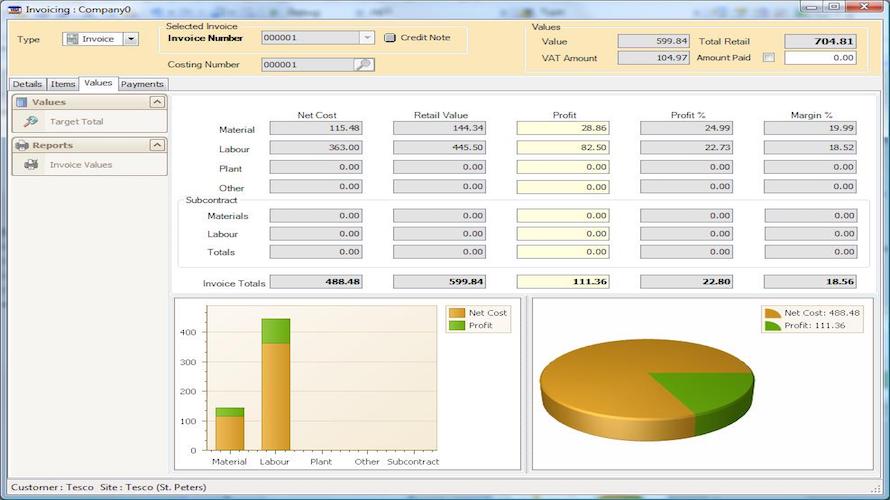Click the Amount Paid value field

(x=820, y=57)
